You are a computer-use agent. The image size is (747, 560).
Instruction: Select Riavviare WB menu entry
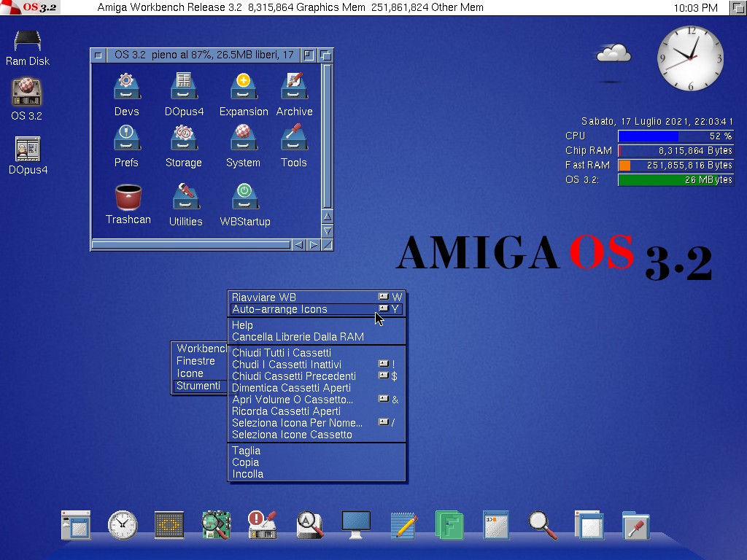263,297
